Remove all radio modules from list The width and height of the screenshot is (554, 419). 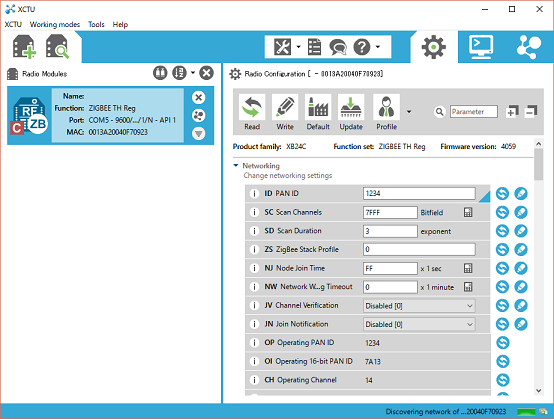pos(206,73)
